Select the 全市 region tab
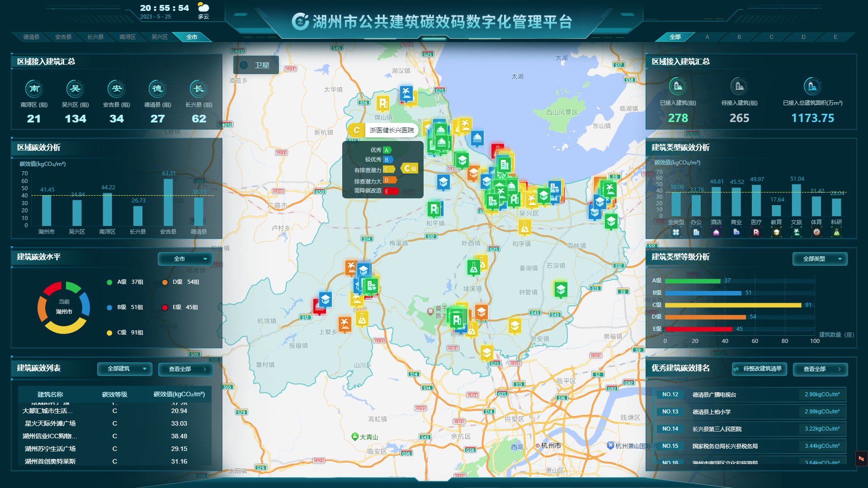The height and width of the screenshot is (488, 868). coord(192,37)
